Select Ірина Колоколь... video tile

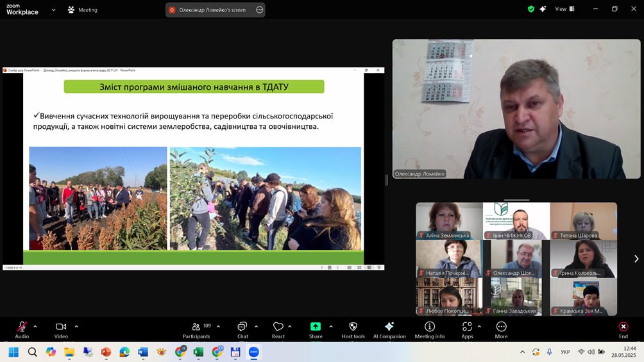[x=584, y=259]
